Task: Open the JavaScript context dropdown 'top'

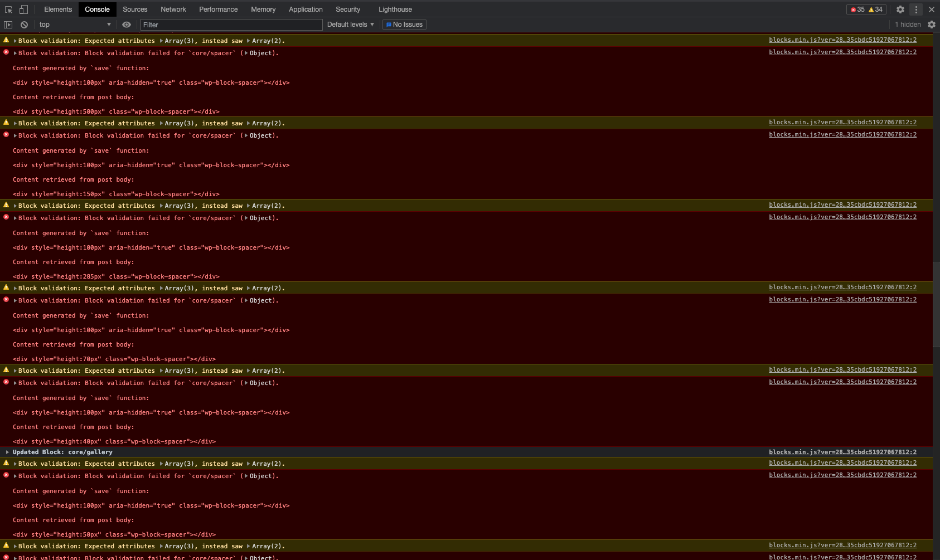Action: (75, 25)
